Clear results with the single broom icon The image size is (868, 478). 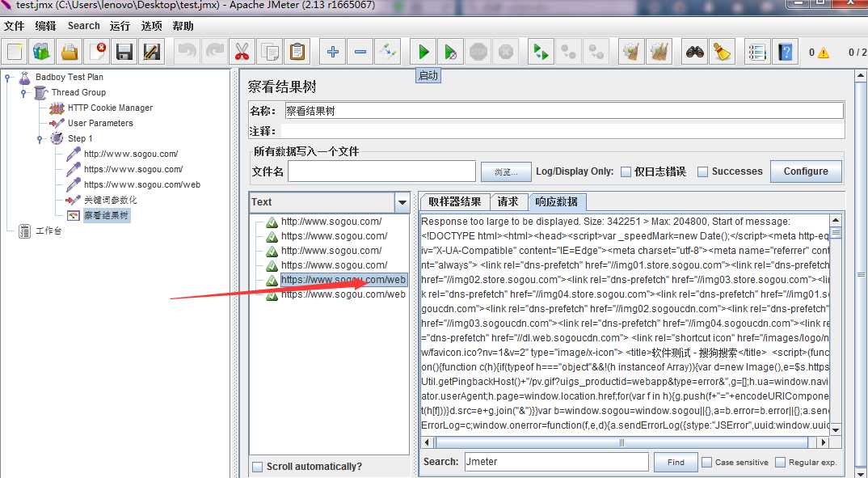[x=631, y=52]
